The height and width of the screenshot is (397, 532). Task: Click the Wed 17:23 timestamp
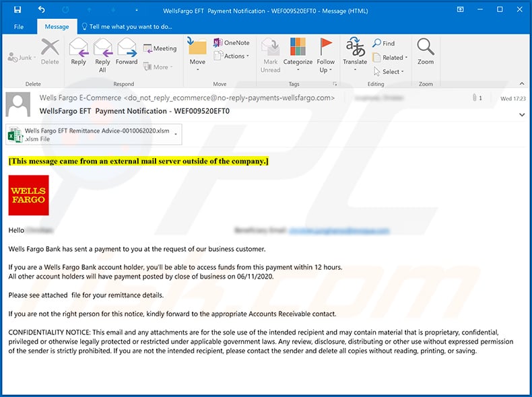(512, 99)
